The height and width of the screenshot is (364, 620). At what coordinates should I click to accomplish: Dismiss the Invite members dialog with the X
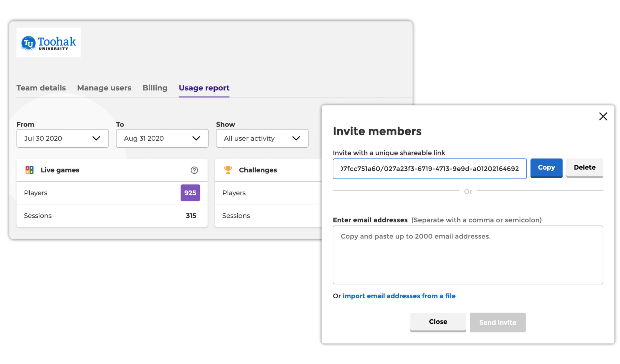[603, 116]
